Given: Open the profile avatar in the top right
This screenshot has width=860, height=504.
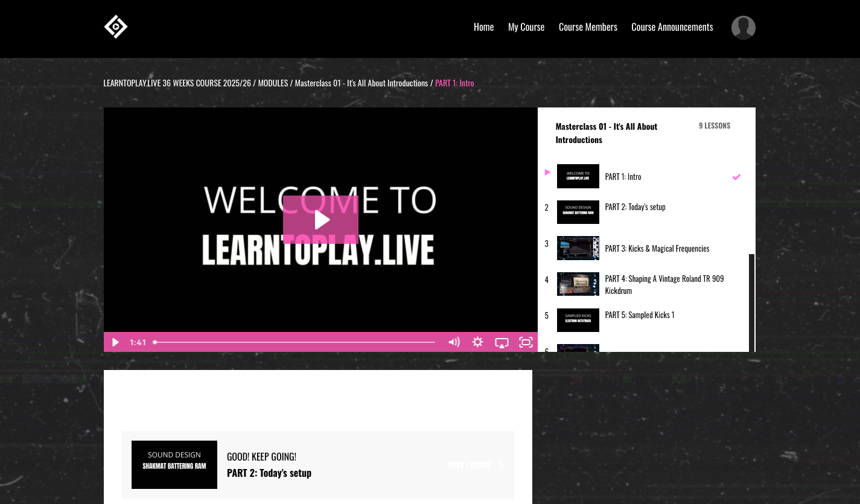Looking at the screenshot, I should click(744, 28).
